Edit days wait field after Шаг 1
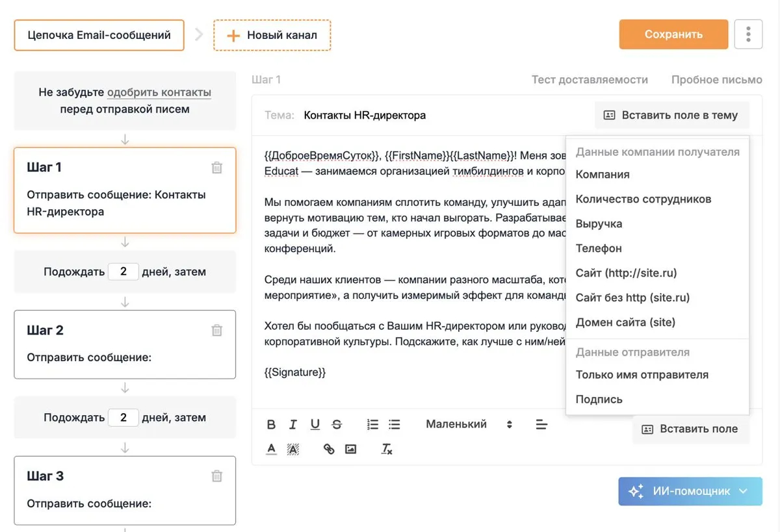 [x=123, y=272]
